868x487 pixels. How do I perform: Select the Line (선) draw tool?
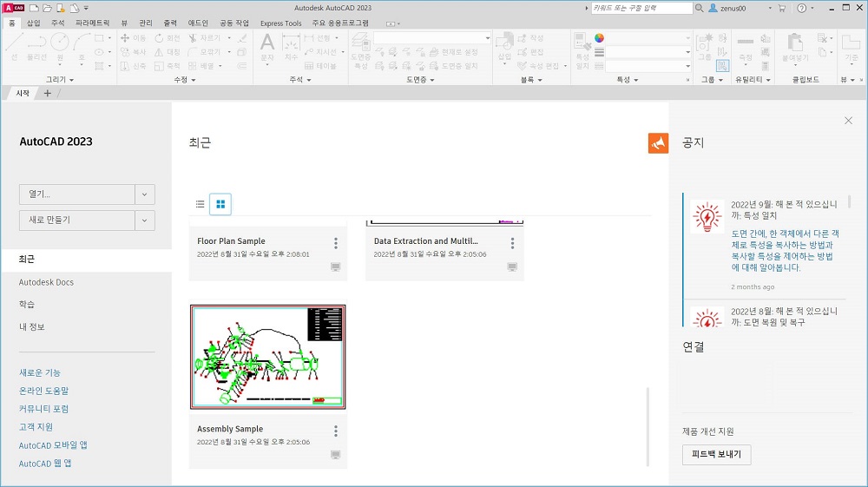[15, 47]
